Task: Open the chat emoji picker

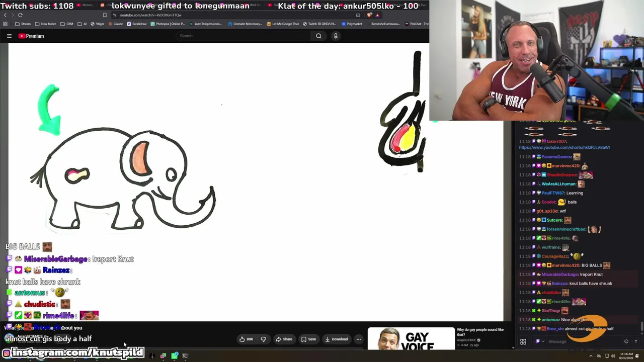Action: tap(626, 342)
